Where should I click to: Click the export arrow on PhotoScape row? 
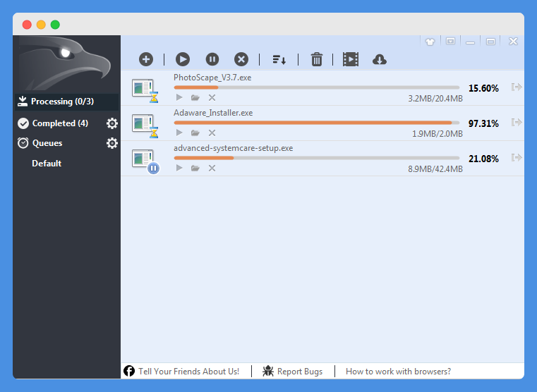517,87
